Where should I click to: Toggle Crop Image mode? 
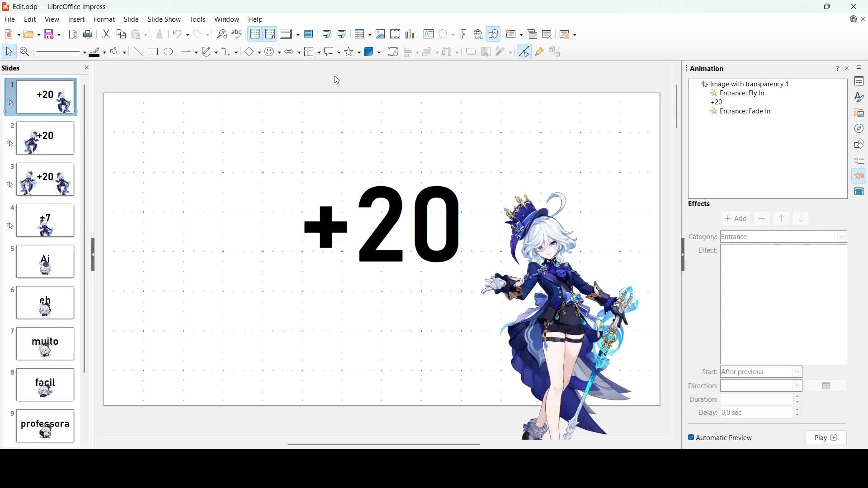(x=486, y=52)
